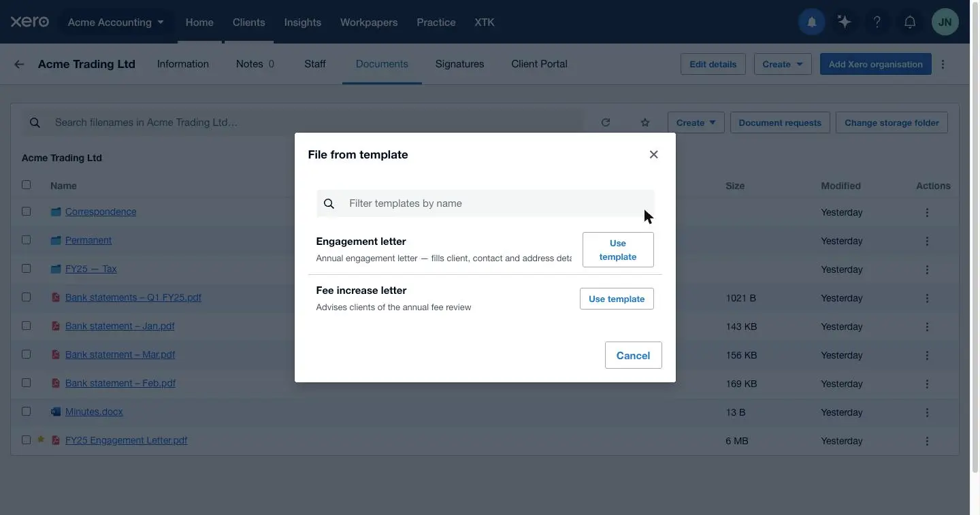Open the Home menu
Image resolution: width=980 pixels, height=515 pixels.
point(199,22)
